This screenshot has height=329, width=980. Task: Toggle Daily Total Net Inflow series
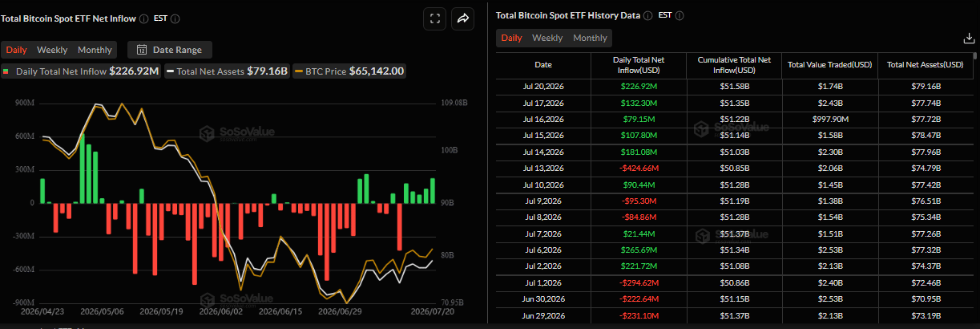coord(82,71)
